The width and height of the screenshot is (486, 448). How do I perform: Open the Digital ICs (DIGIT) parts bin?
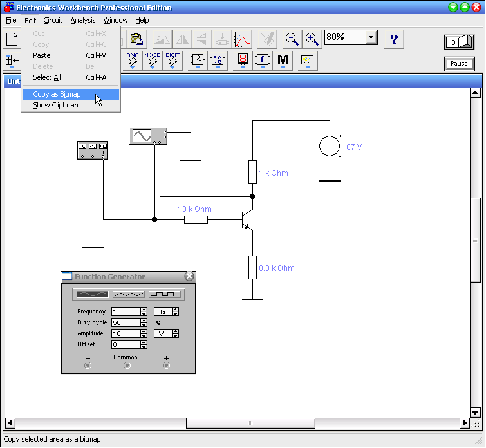tap(173, 61)
